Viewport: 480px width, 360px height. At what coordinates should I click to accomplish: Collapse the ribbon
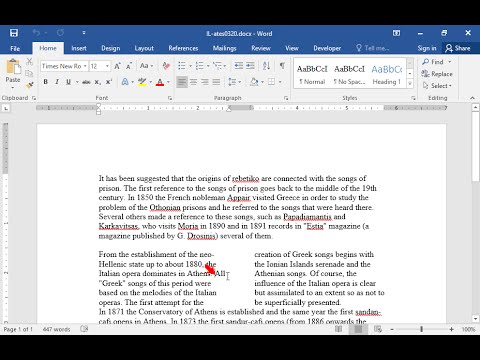pos(472,98)
